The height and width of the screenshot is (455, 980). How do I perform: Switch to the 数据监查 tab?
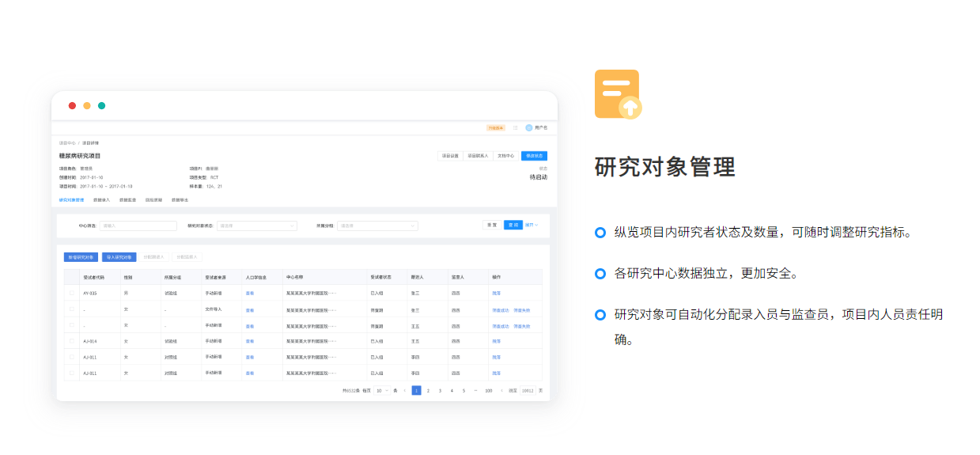click(127, 200)
